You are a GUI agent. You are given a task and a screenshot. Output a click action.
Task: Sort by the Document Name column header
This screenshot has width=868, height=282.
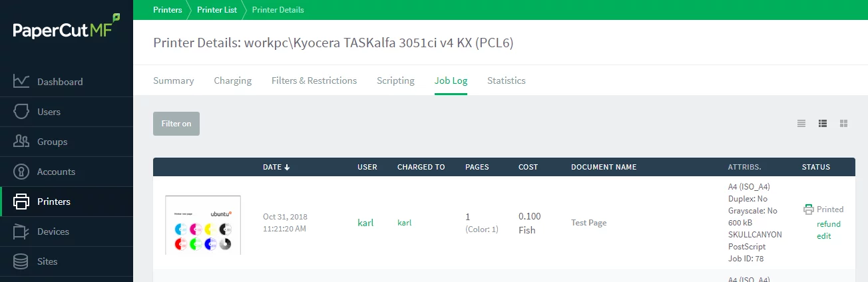tap(604, 167)
